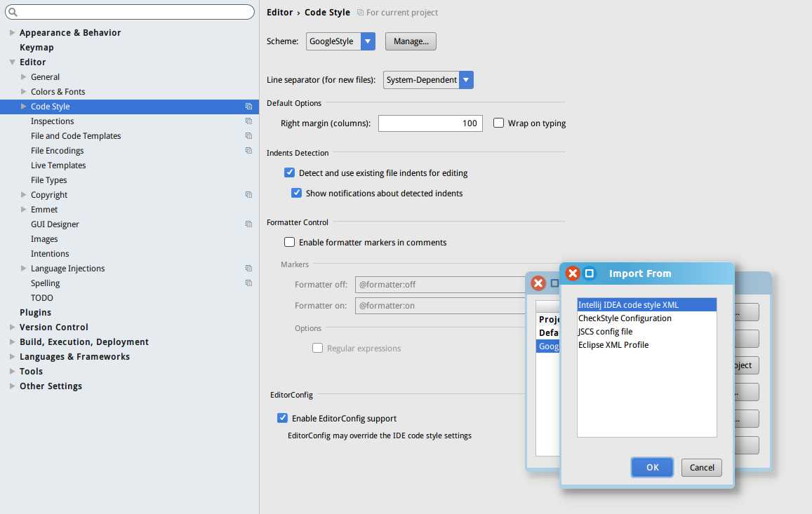Click the Editor breadcrumb link

coord(279,13)
